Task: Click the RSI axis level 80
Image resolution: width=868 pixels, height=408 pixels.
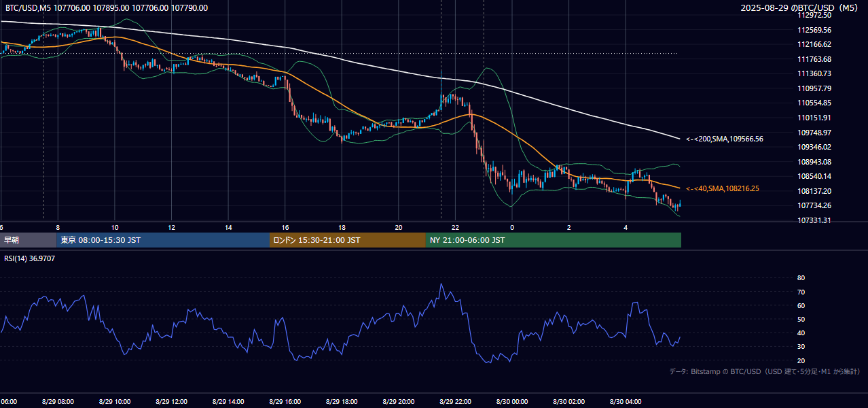Action: 801,278
